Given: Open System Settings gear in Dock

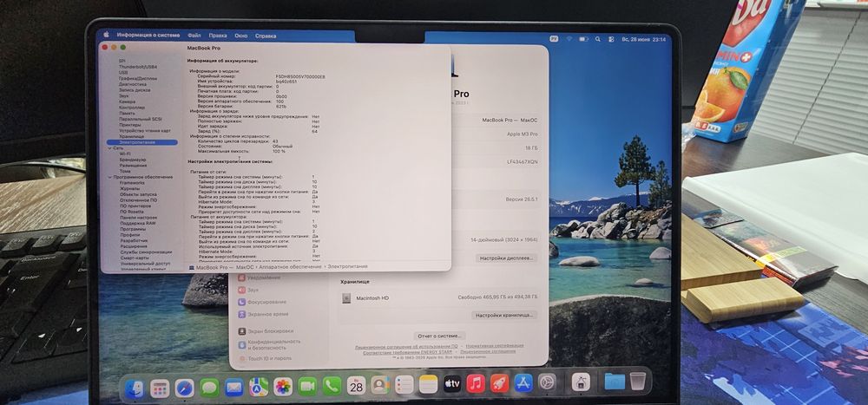Looking at the screenshot, I should click(x=547, y=382).
